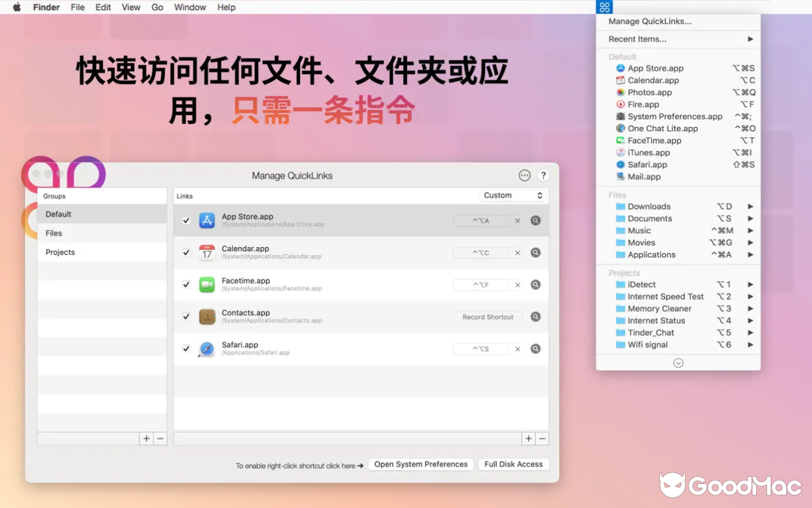
Task: Reveal Contacts.app with magnifier icon
Action: coord(535,316)
